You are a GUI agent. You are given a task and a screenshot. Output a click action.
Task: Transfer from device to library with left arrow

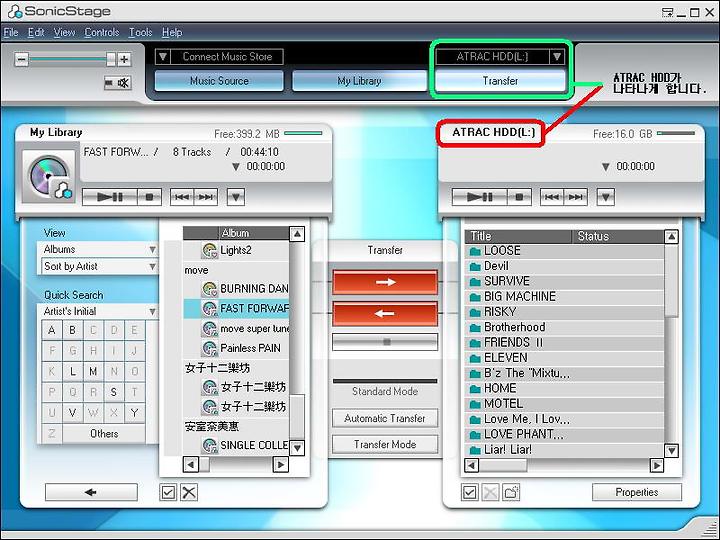coord(385,314)
